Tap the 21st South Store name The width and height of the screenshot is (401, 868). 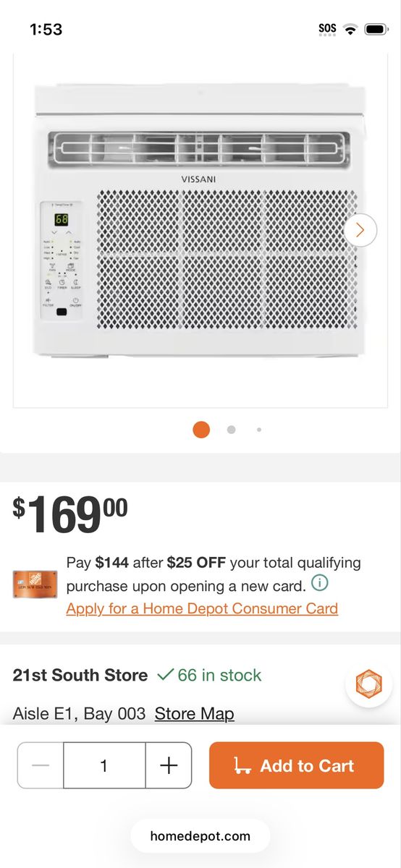coord(80,676)
